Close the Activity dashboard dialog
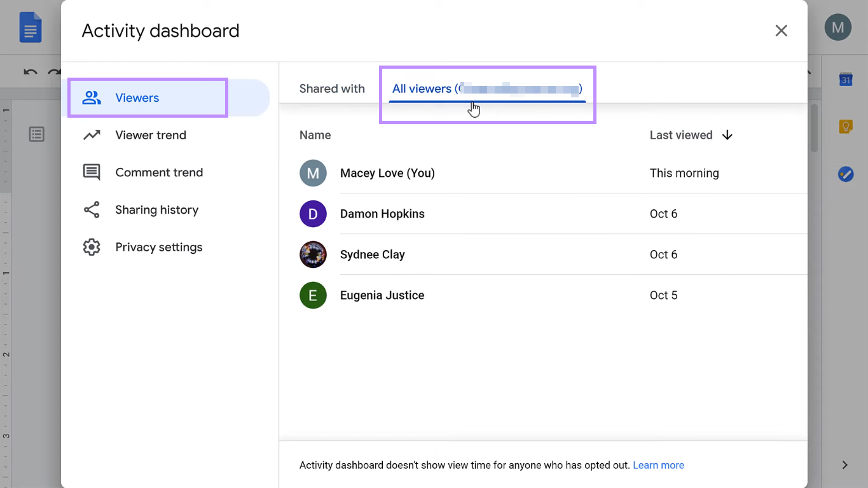Image resolution: width=868 pixels, height=488 pixels. click(x=781, y=31)
